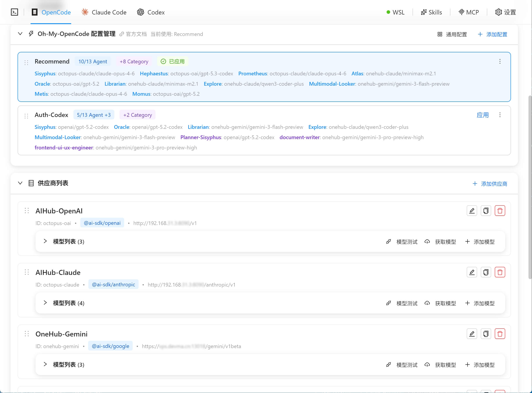The image size is (532, 393).
Task: Open more options menu for Auth-Codex config
Action: click(500, 115)
